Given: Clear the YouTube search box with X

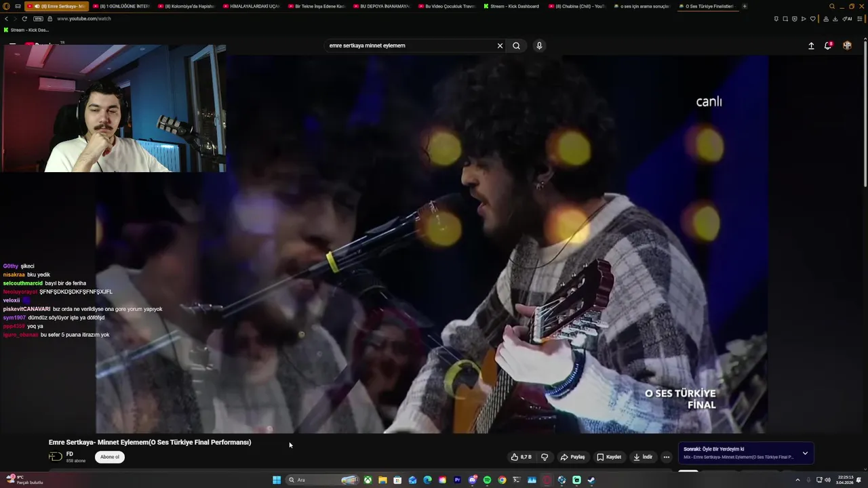Looking at the screenshot, I should (500, 45).
